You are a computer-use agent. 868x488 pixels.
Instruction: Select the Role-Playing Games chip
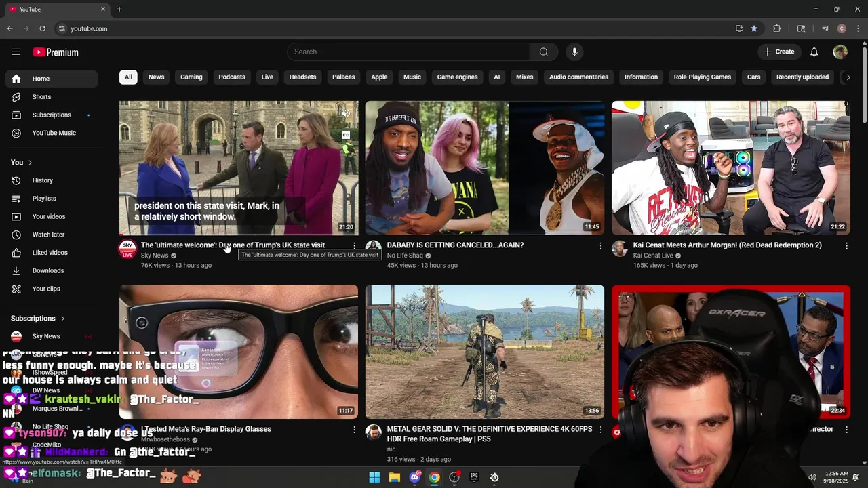(x=703, y=77)
